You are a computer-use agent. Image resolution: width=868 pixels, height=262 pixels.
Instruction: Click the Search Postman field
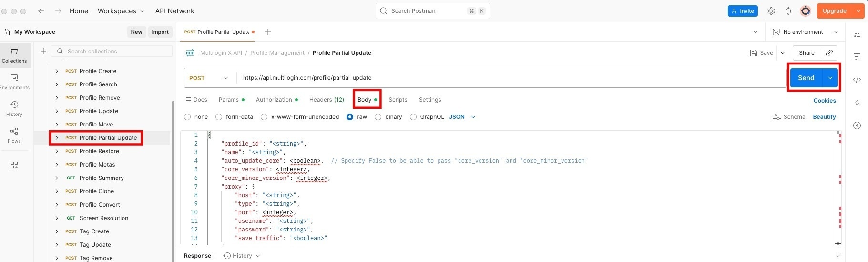coord(432,11)
